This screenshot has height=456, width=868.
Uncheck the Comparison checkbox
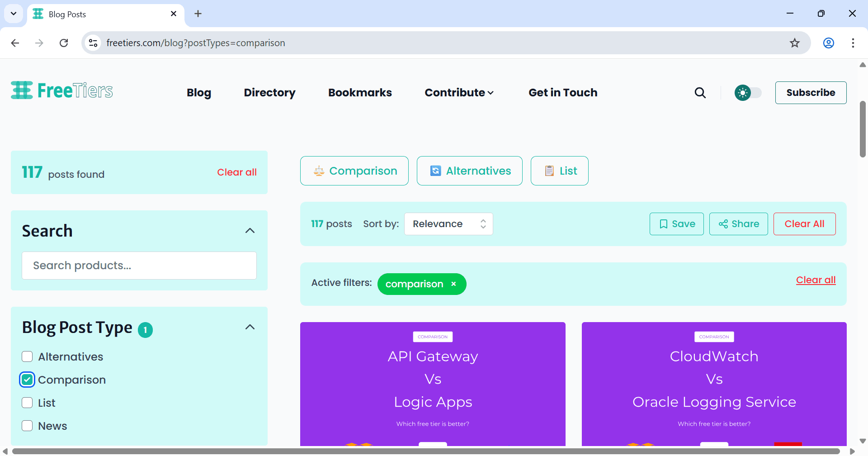click(x=27, y=380)
